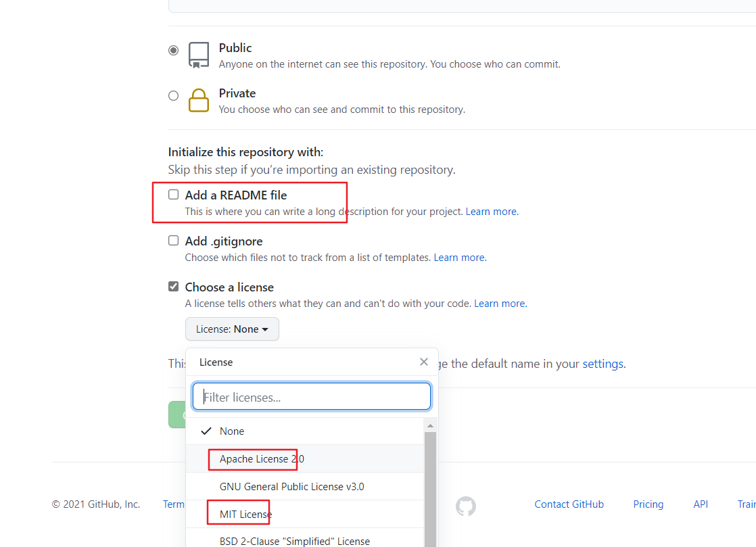The image size is (756, 547).
Task: Click the checkmark beside None license
Action: coord(206,431)
